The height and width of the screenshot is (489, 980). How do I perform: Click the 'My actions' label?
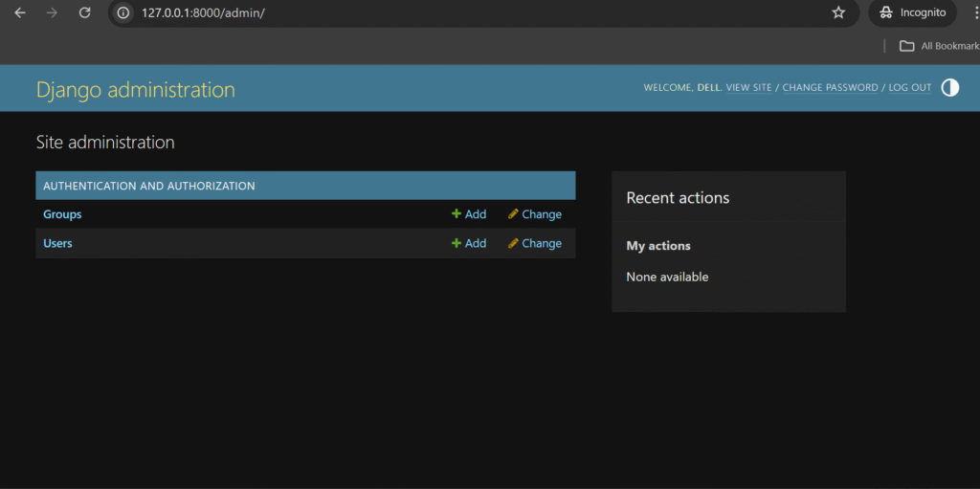[x=658, y=246]
